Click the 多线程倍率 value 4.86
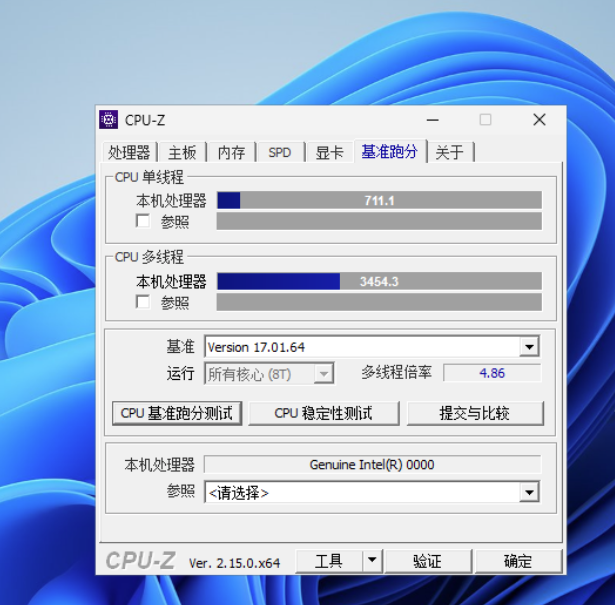The image size is (615, 605). click(492, 372)
